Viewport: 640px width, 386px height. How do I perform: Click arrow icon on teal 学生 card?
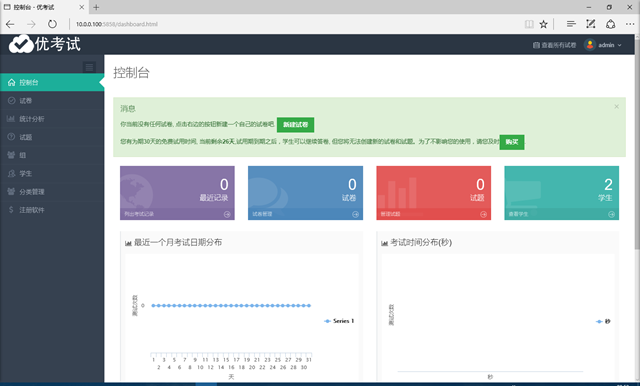[611, 214]
